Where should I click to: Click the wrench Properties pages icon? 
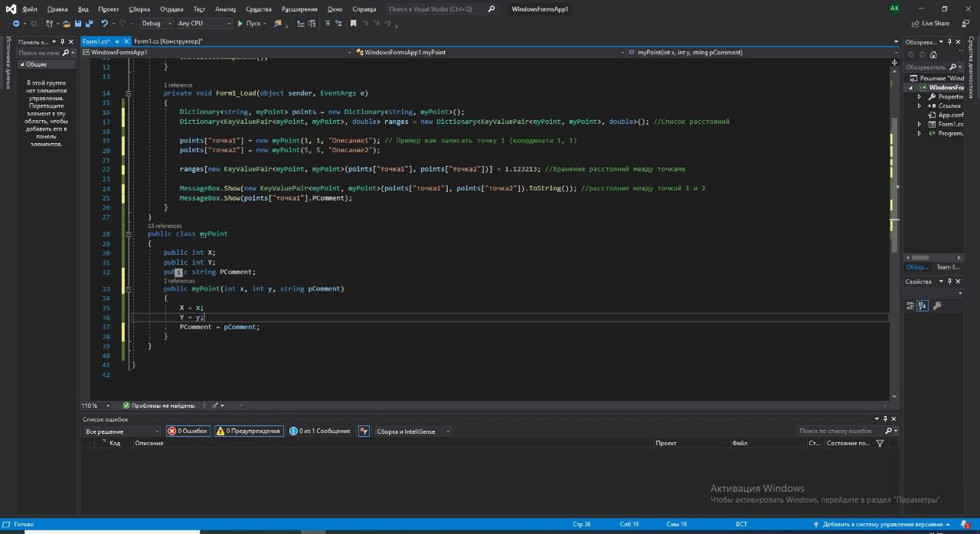(936, 305)
